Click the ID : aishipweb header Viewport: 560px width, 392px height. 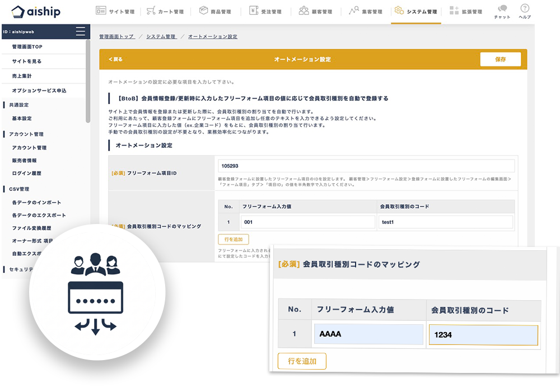(x=18, y=32)
